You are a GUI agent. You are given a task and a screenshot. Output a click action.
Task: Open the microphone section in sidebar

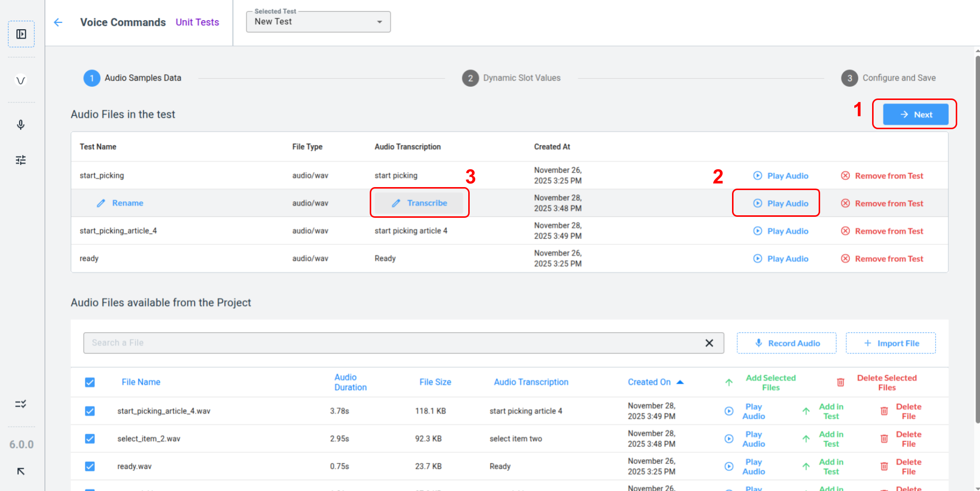click(21, 125)
